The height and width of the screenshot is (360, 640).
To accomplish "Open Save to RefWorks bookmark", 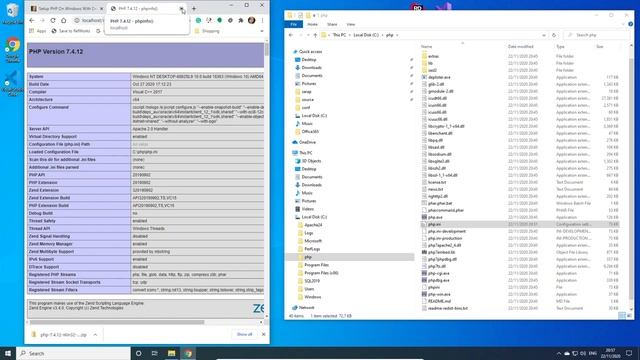I will point(71,31).
